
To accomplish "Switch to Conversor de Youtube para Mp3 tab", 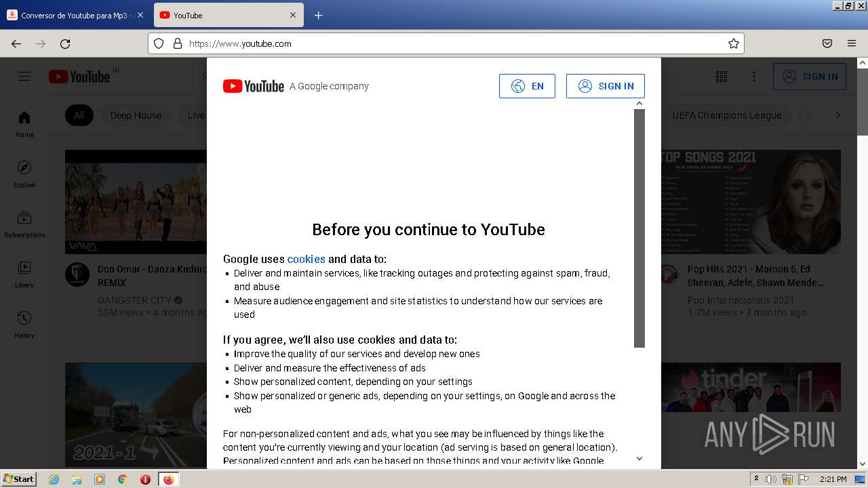I will click(75, 15).
